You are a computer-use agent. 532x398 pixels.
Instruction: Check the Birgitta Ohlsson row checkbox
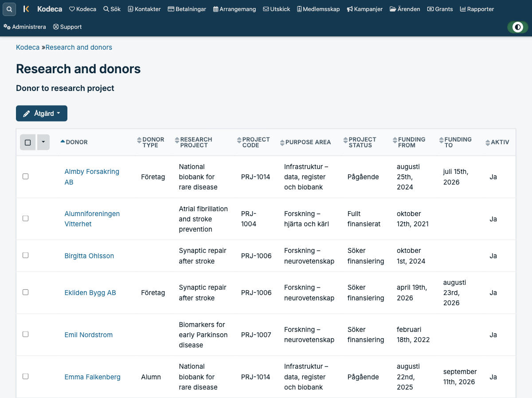25,256
